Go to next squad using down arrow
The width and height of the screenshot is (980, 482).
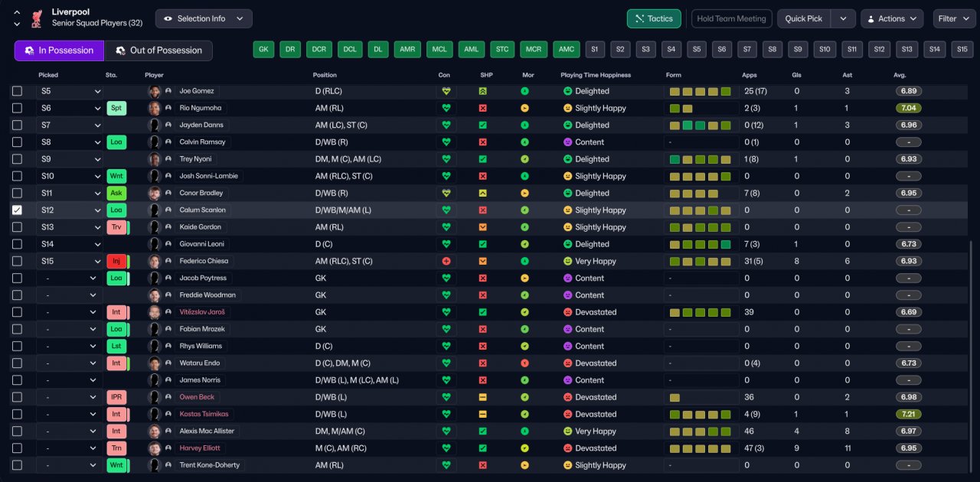click(x=17, y=24)
